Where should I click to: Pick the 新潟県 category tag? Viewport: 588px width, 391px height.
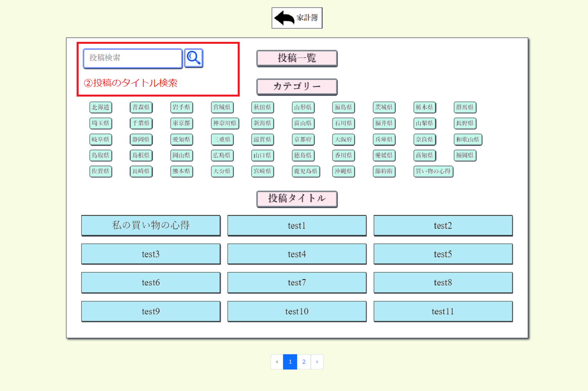[263, 124]
